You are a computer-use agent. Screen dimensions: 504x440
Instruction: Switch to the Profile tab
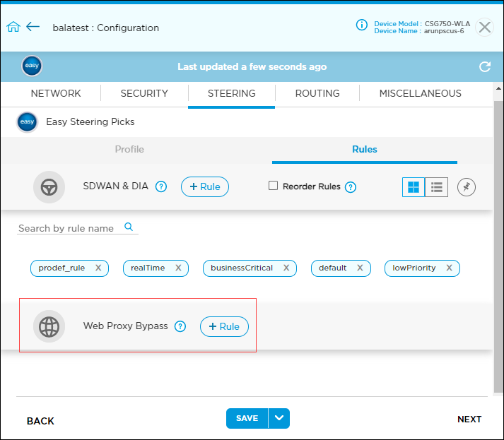pyautogui.click(x=129, y=149)
